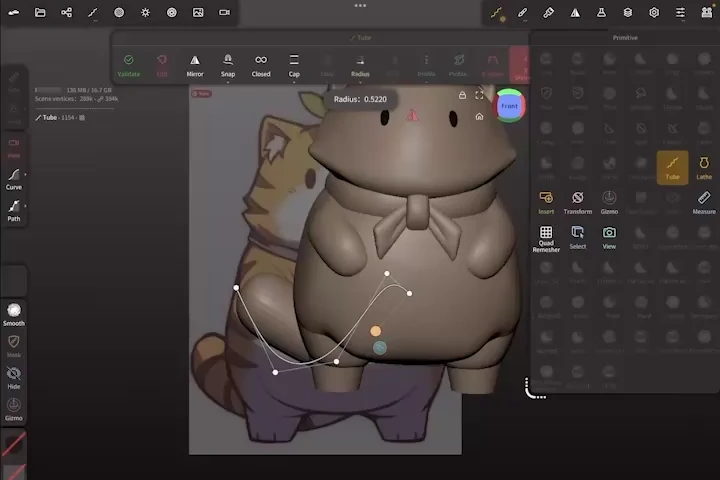
Task: Open the share/scene graph menu
Action: [66, 12]
